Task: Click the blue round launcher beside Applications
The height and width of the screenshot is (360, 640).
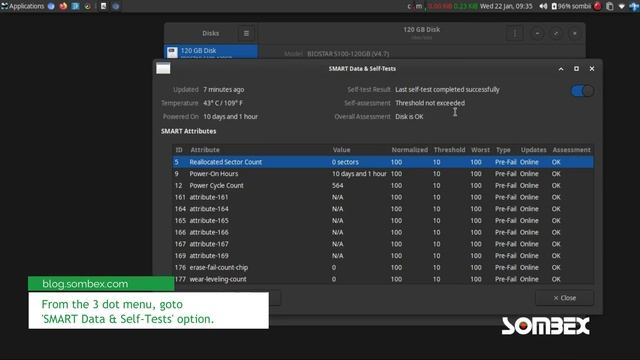Action: click(51, 6)
